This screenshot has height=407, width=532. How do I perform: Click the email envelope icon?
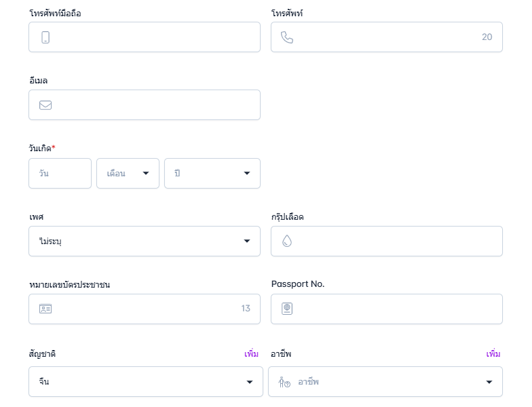[x=45, y=105]
